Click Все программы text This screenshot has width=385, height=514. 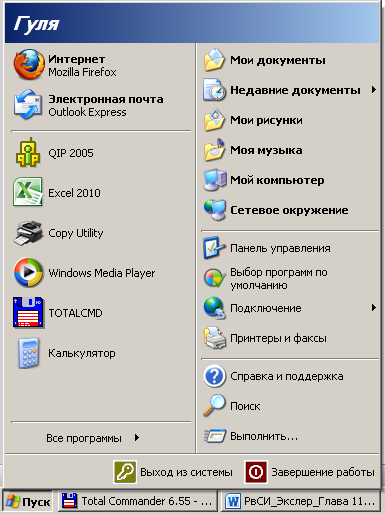click(x=84, y=438)
